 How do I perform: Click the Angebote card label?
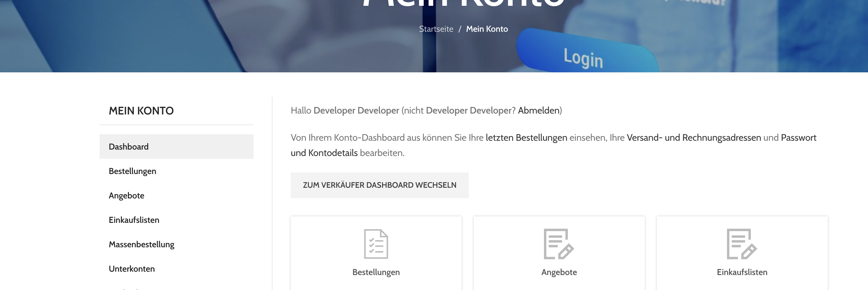[x=559, y=272]
